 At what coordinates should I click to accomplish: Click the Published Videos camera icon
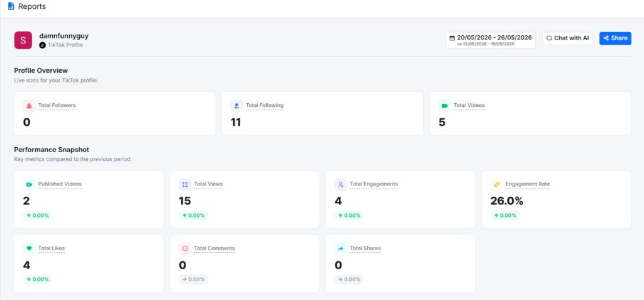coord(29,184)
